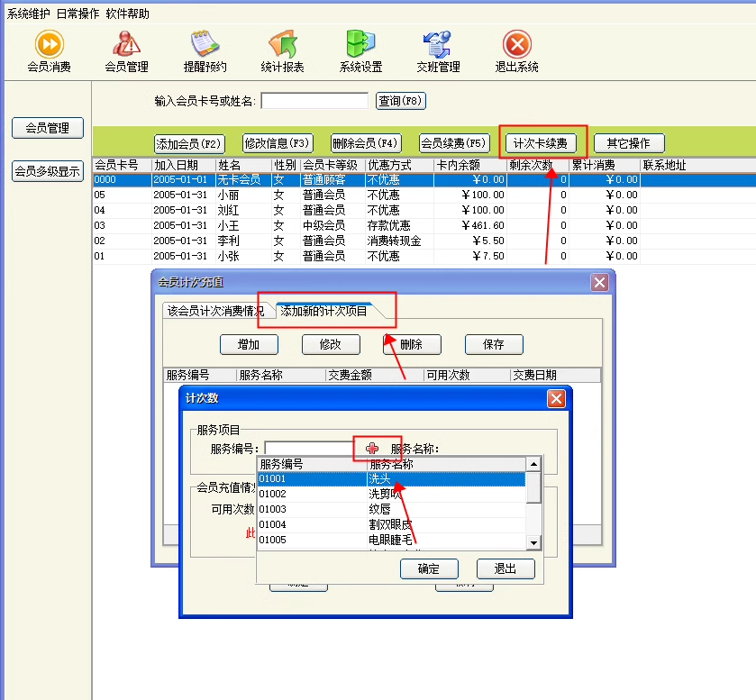The height and width of the screenshot is (700, 756).
Task: Sort by 卡内余额 column header
Action: click(x=470, y=166)
